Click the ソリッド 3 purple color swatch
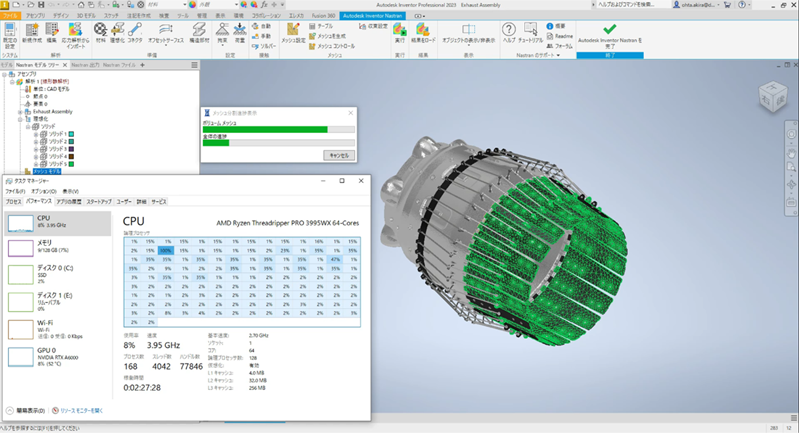The image size is (799, 433). (72, 149)
